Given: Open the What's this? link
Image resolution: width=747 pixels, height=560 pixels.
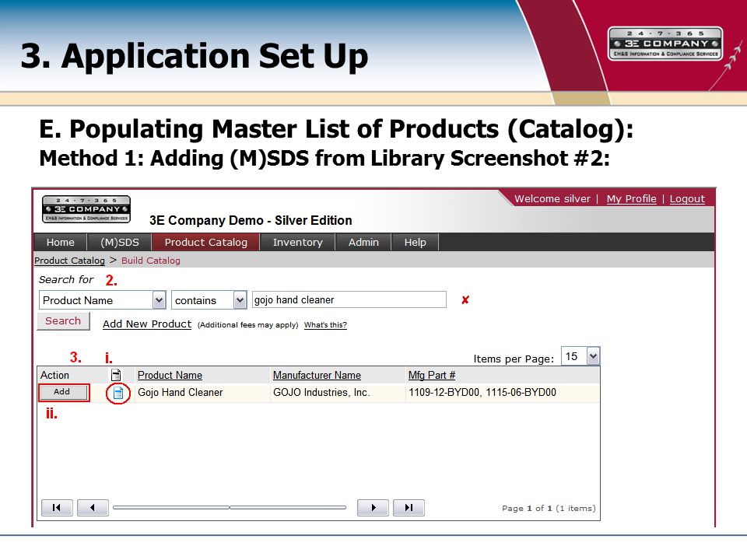Looking at the screenshot, I should 325,325.
